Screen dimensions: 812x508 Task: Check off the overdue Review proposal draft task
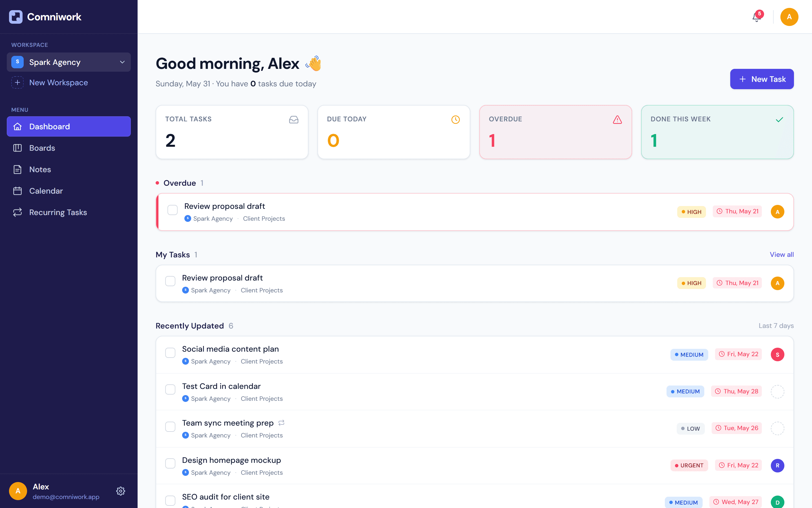tap(173, 210)
